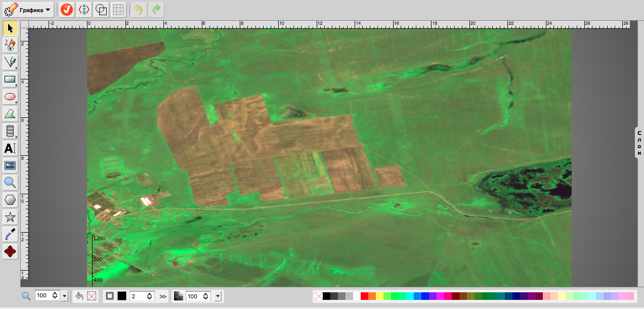
Task: Open the Графика main menu dropdown
Action: pos(28,10)
